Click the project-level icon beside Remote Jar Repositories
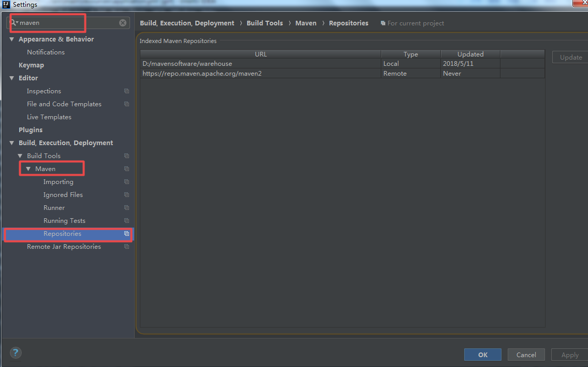Screen dimensions: 588x367 click(127, 247)
